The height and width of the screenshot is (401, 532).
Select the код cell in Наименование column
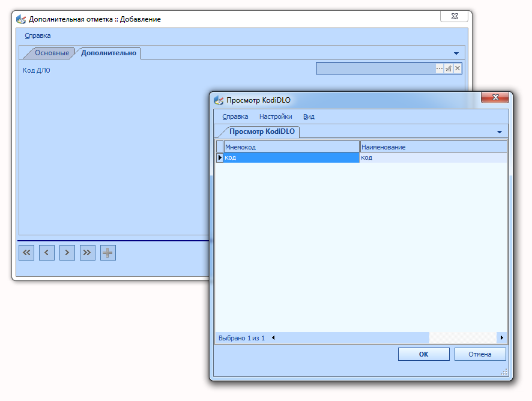(x=434, y=157)
